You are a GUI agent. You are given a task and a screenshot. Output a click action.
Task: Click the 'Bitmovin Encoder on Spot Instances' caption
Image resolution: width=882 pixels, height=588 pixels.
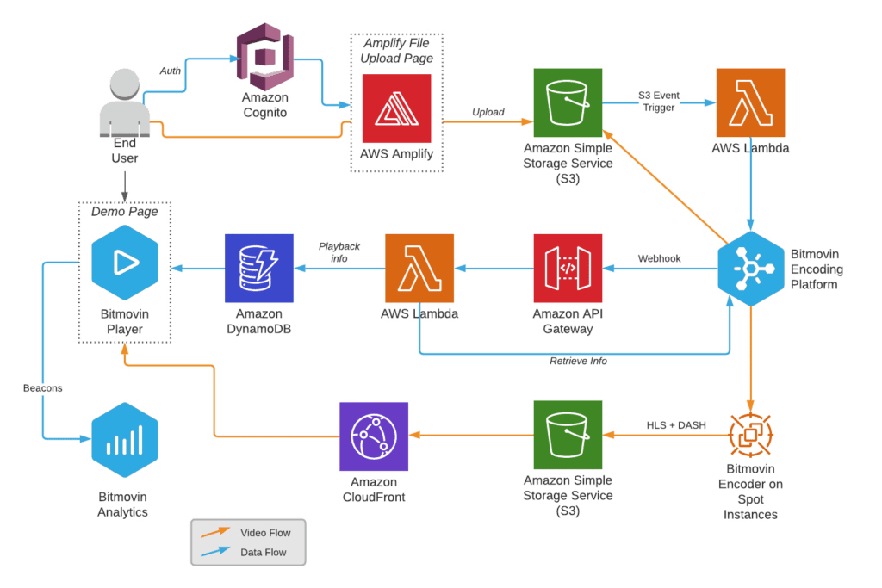pyautogui.click(x=750, y=492)
